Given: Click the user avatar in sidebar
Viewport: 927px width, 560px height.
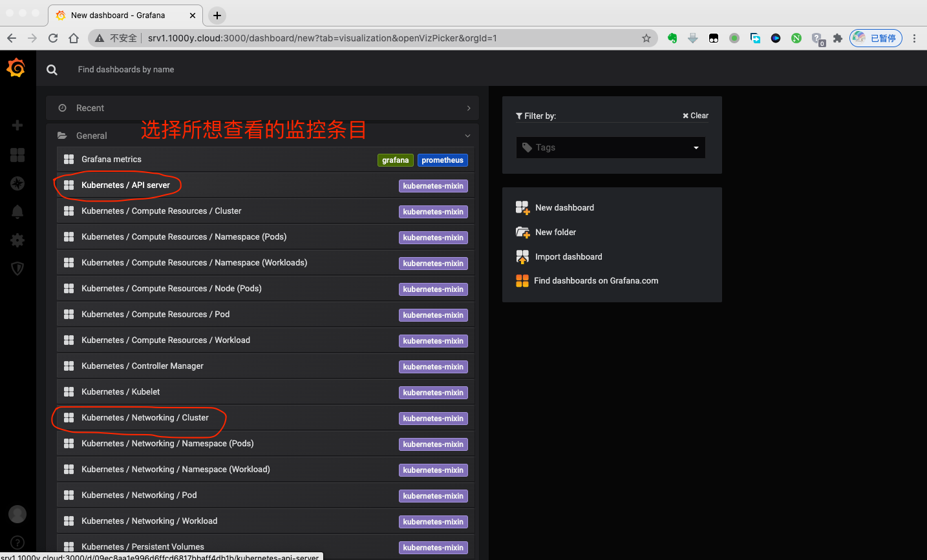Looking at the screenshot, I should tap(17, 514).
